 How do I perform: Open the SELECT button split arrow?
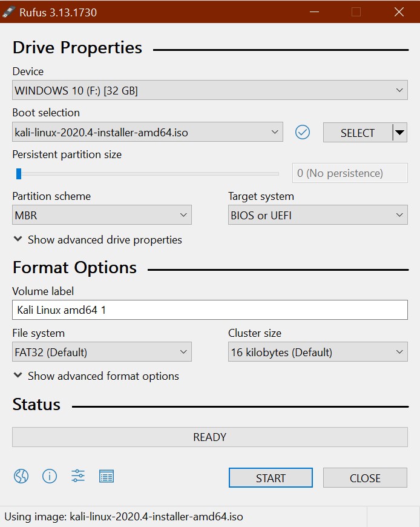(400, 133)
